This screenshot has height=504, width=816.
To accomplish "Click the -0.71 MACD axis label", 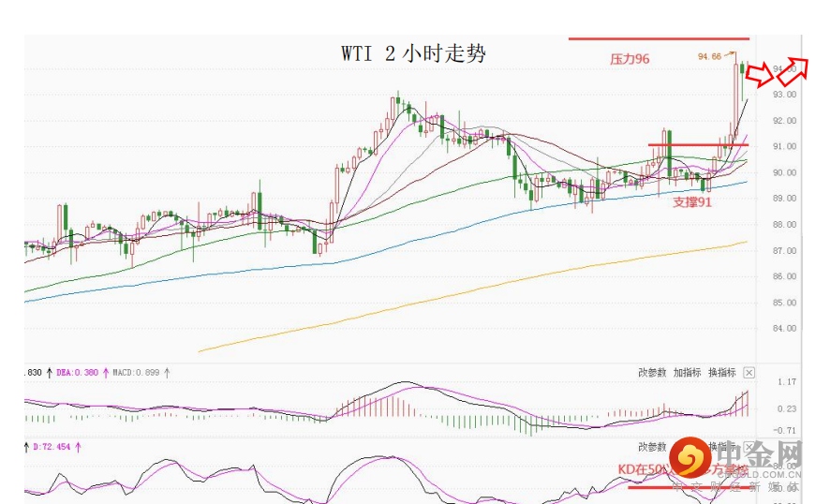I will (785, 431).
